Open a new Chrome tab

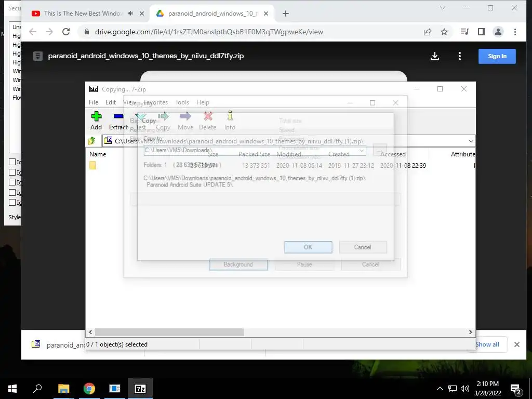click(286, 14)
